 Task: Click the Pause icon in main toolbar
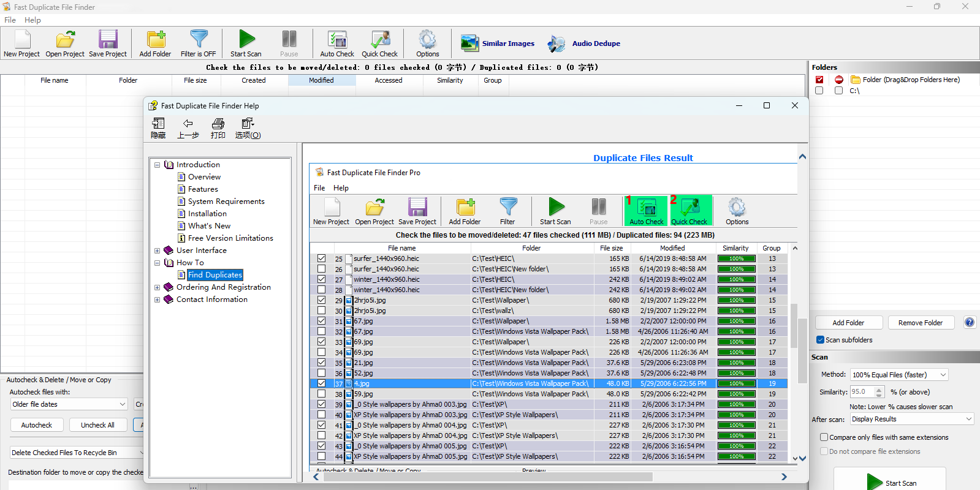click(x=289, y=39)
